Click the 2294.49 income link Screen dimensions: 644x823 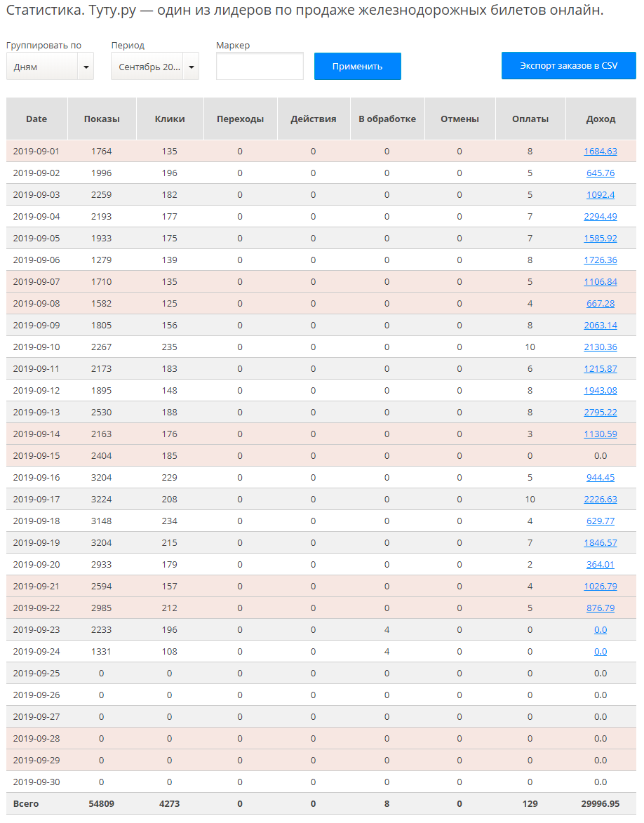(601, 216)
